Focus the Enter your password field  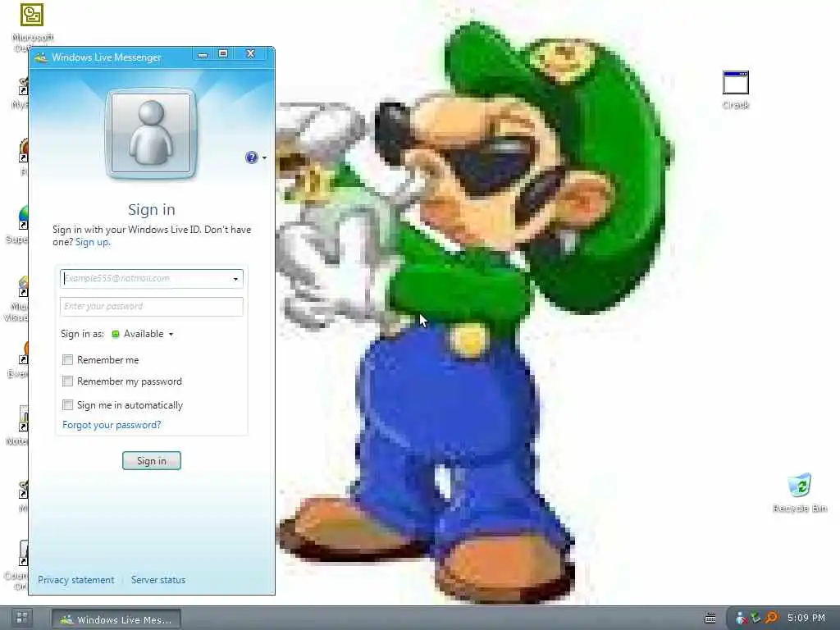pos(152,307)
